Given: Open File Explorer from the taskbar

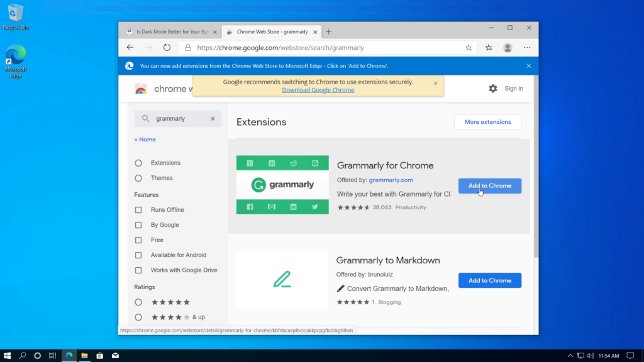Looking at the screenshot, I should point(85,356).
